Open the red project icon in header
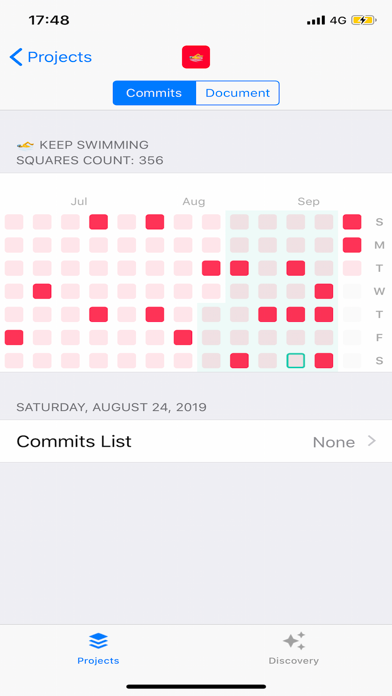 [x=196, y=57]
